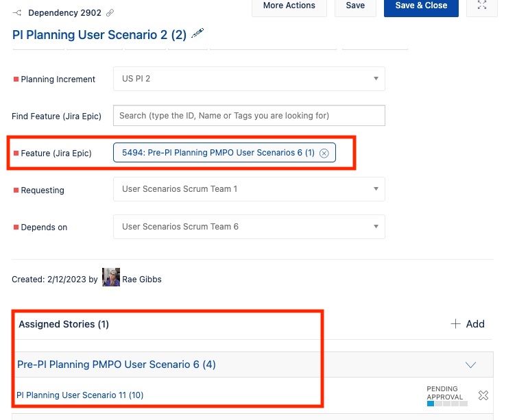Remove feature 5494 with the x icon
This screenshot has width=517, height=420.
[324, 153]
